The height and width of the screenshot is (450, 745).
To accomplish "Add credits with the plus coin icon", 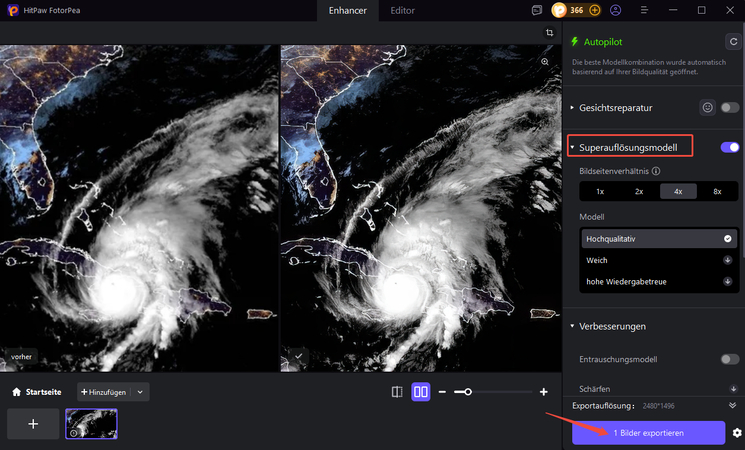I will pyautogui.click(x=595, y=10).
